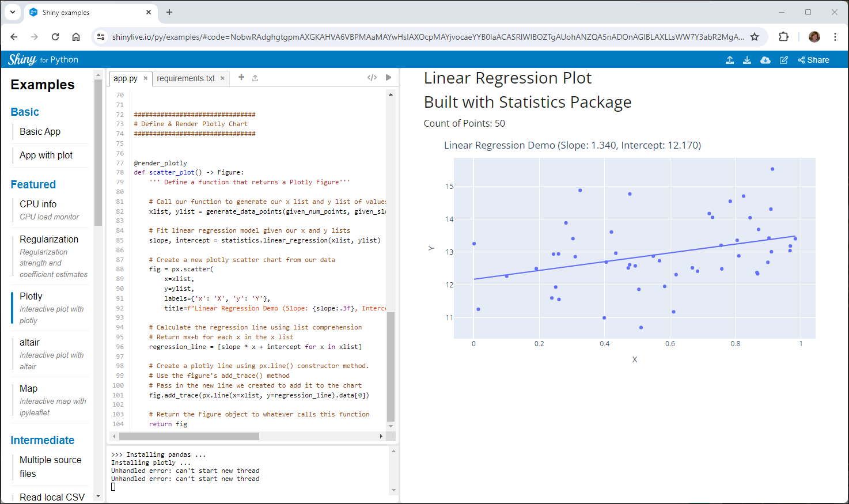Click the sidebar scroll down arrow
Viewport: 849px width, 504px height.
(x=98, y=496)
